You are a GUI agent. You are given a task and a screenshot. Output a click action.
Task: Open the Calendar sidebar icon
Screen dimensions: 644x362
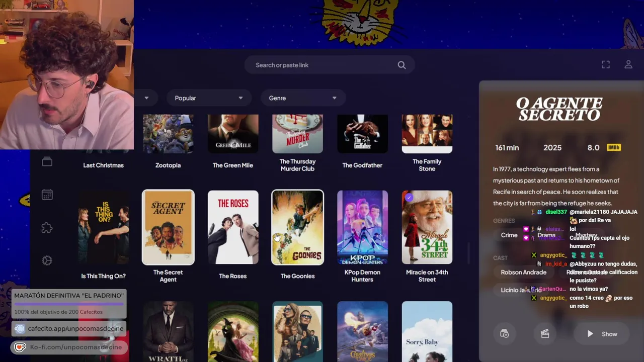pyautogui.click(x=47, y=195)
